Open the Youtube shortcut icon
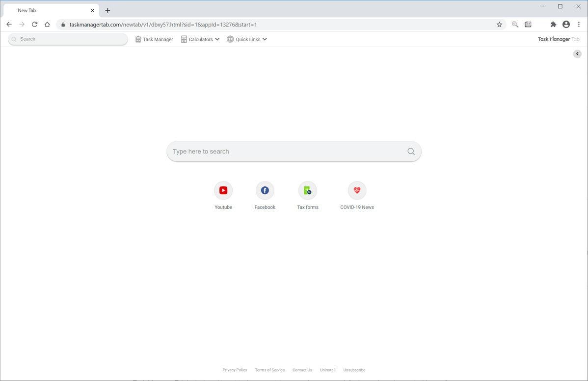This screenshot has width=588, height=381. tap(223, 190)
